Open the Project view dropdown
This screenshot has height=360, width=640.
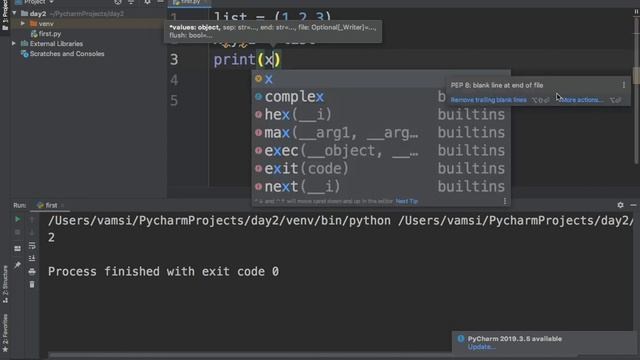coord(35,2)
